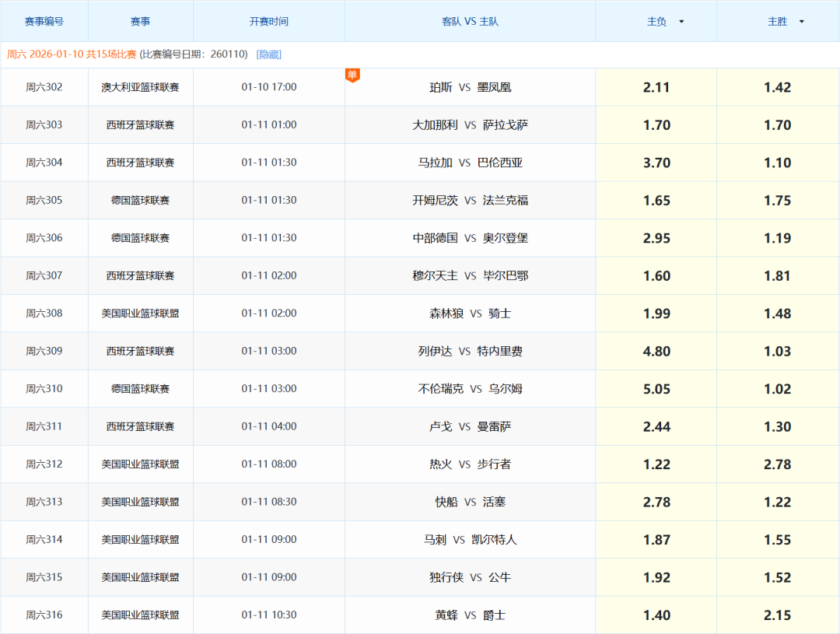Screen dimensions: 840x634
Task: Click the 赛事 column header
Action: pos(140,22)
